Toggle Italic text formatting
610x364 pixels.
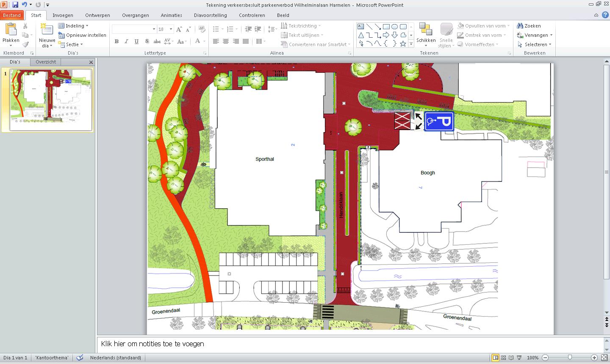pyautogui.click(x=126, y=41)
